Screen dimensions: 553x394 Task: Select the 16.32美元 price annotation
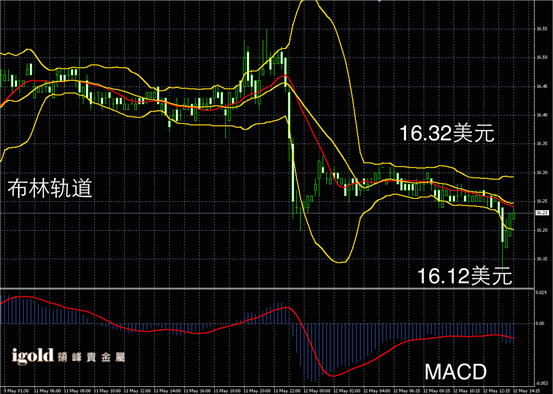(446, 134)
